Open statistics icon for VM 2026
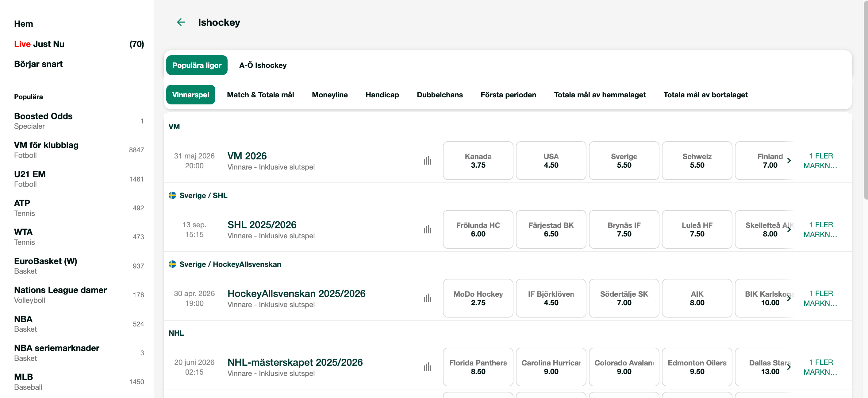Viewport: 868px width, 398px height. point(427,161)
